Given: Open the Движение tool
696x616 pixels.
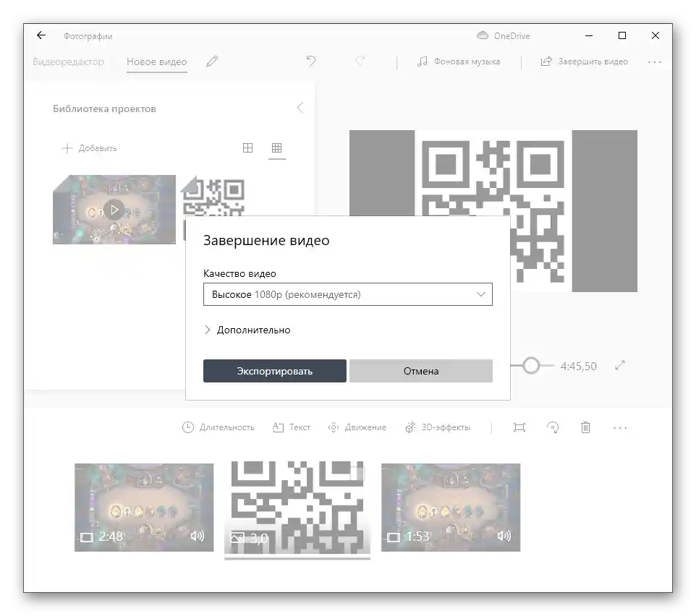Looking at the screenshot, I should tap(357, 427).
